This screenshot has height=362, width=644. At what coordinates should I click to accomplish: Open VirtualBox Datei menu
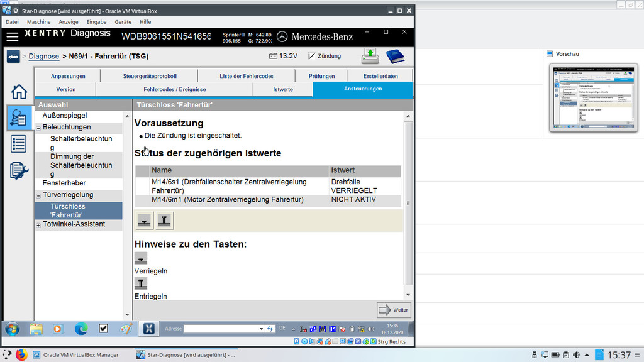[x=12, y=22]
